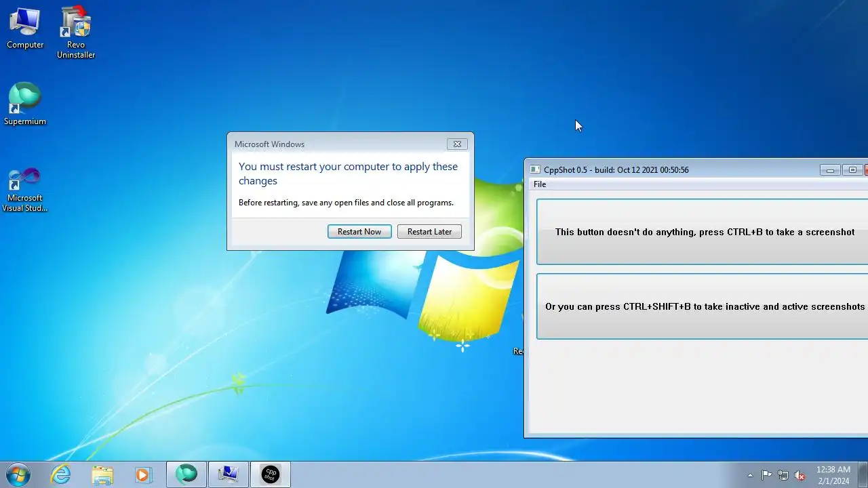The image size is (868, 488).
Task: Click the muted volume tray icon
Action: coord(800,475)
